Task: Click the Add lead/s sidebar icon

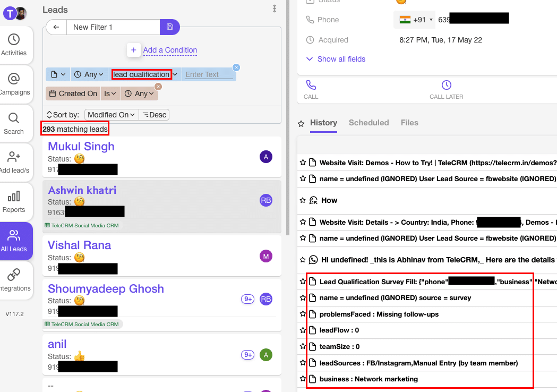Action: click(14, 162)
